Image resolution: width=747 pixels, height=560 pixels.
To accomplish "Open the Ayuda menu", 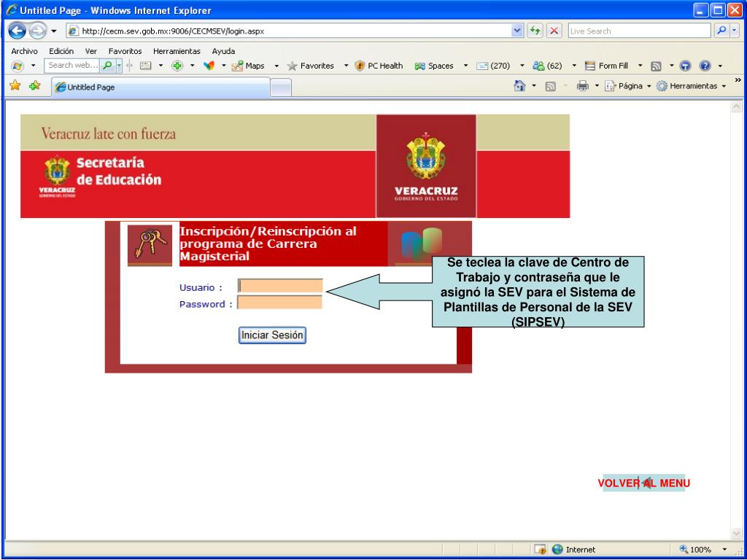I will (223, 51).
